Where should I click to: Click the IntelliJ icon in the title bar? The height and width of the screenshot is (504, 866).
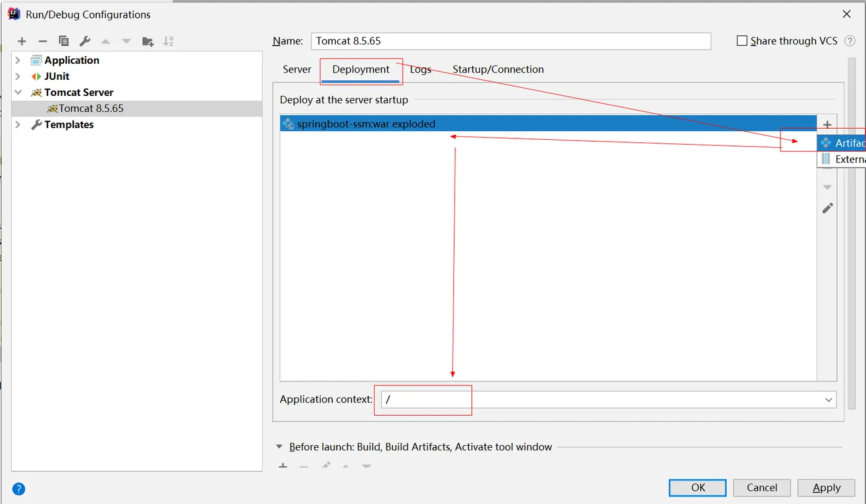(x=14, y=14)
